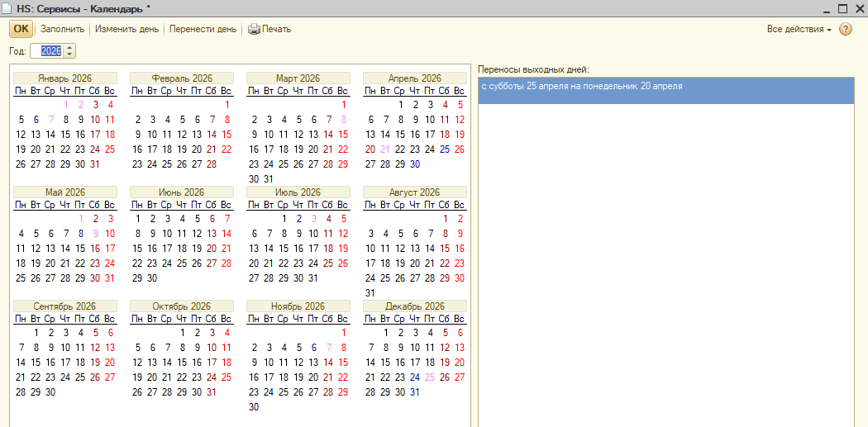This screenshot has width=868, height=427.
Task: Click Изменить день button
Action: click(x=126, y=29)
